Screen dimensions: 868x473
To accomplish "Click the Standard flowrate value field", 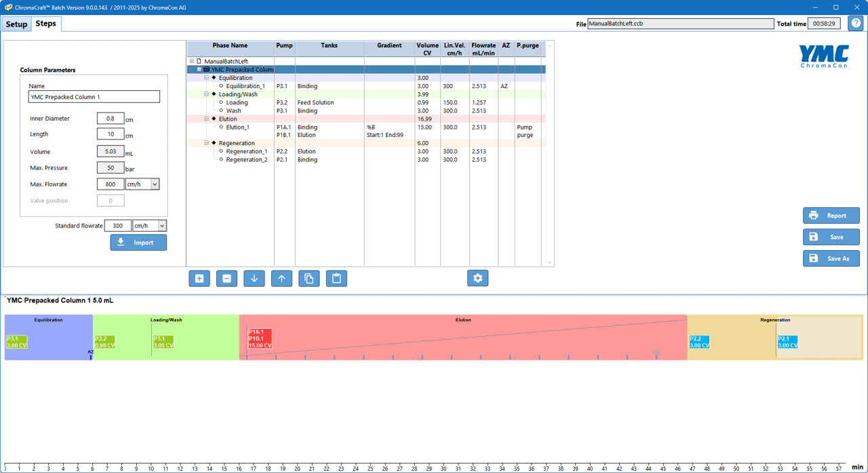I will [118, 226].
